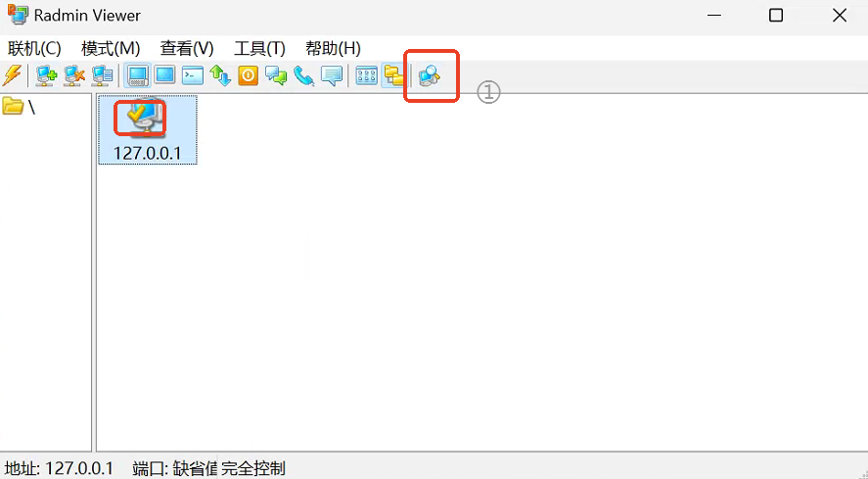
Task: Switch to the icons view layout button
Action: pyautogui.click(x=366, y=75)
